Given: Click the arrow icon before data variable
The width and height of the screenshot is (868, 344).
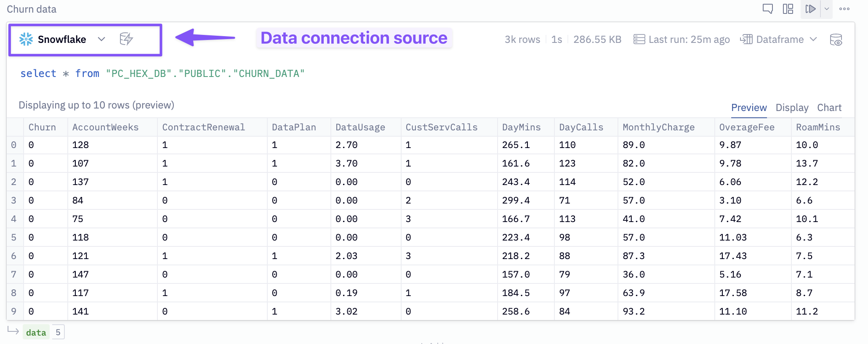Looking at the screenshot, I should 13,331.
